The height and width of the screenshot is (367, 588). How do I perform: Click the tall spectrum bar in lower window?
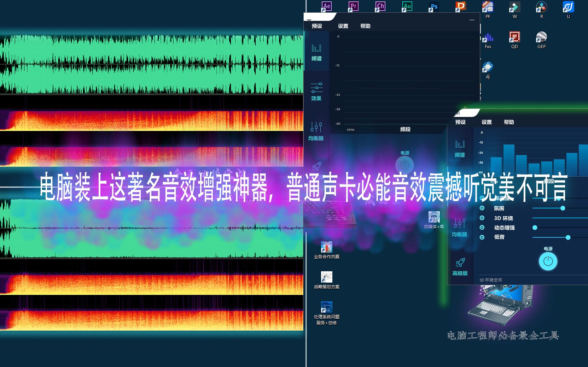[509, 160]
